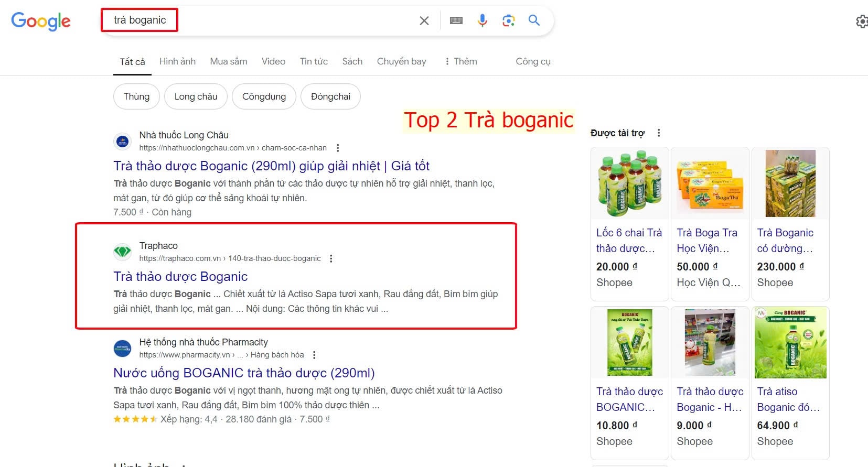Click the 230.000 đ price
The image size is (868, 467).
coord(780,267)
